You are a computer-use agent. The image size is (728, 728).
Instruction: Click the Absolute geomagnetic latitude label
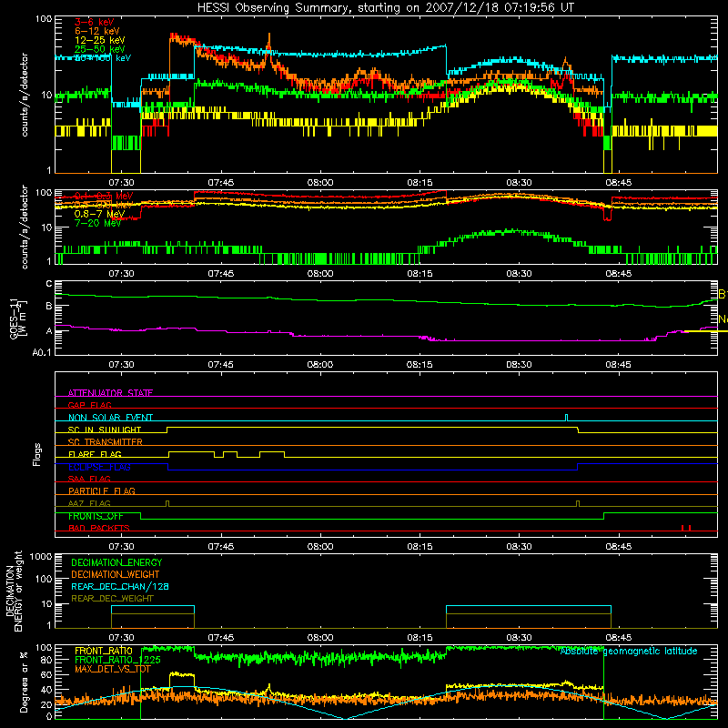(x=629, y=651)
